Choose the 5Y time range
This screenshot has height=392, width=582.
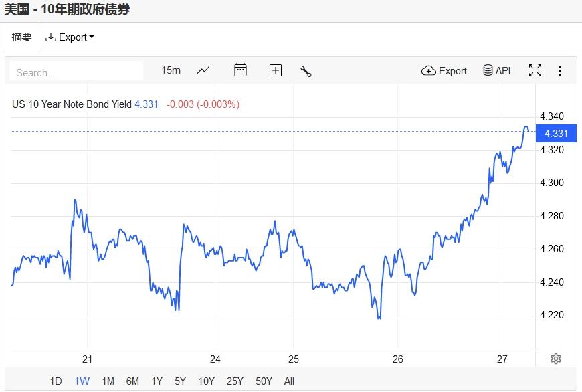click(180, 381)
